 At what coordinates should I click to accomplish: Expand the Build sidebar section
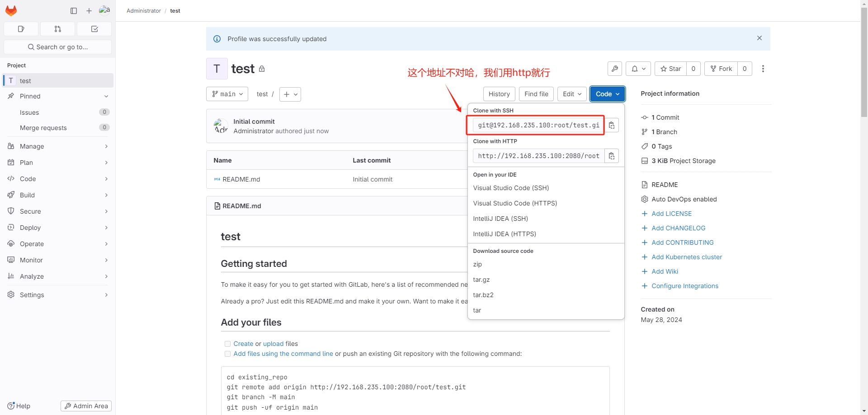pyautogui.click(x=58, y=195)
